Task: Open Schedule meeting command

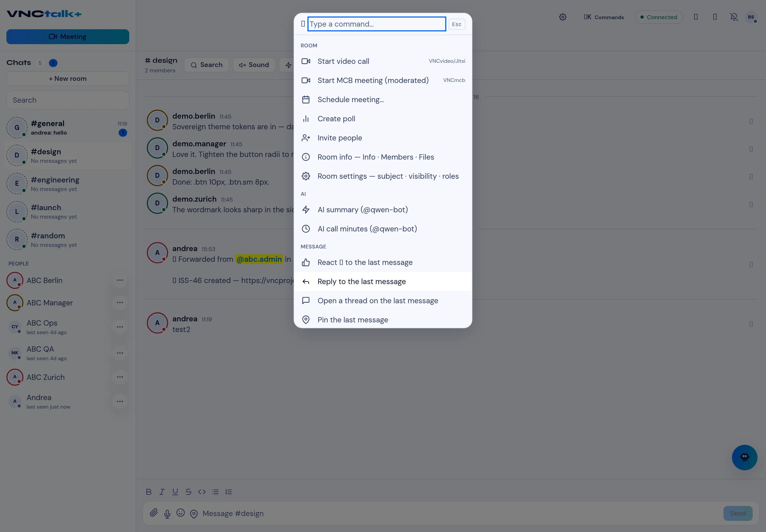Action: (383, 100)
